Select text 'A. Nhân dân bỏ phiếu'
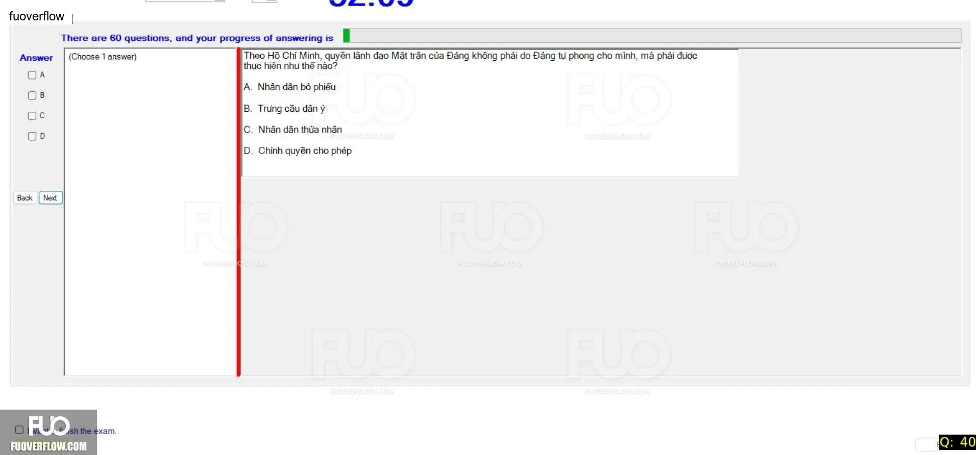Image resolution: width=980 pixels, height=455 pixels. tap(289, 87)
